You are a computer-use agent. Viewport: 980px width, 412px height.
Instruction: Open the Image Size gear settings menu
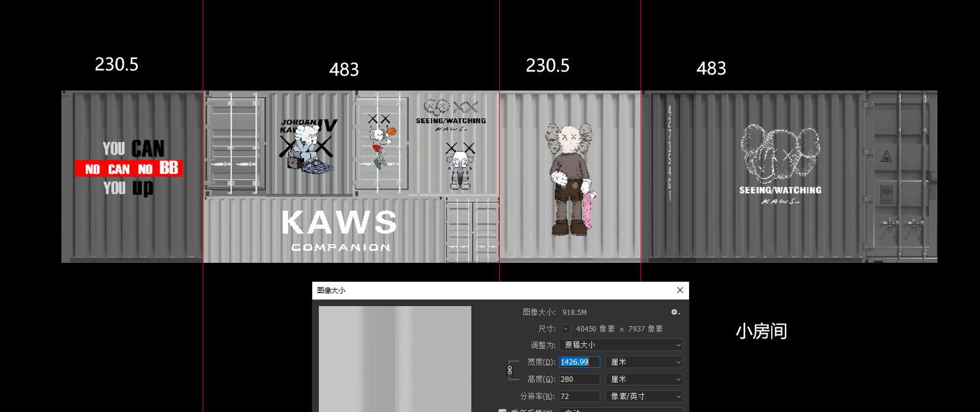(675, 312)
